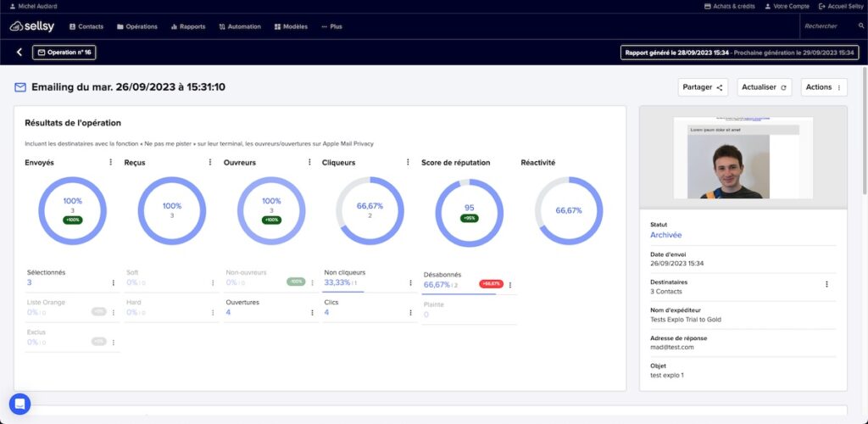Image resolution: width=868 pixels, height=424 pixels.
Task: Open Liste Orange row three-dot menu
Action: click(114, 313)
